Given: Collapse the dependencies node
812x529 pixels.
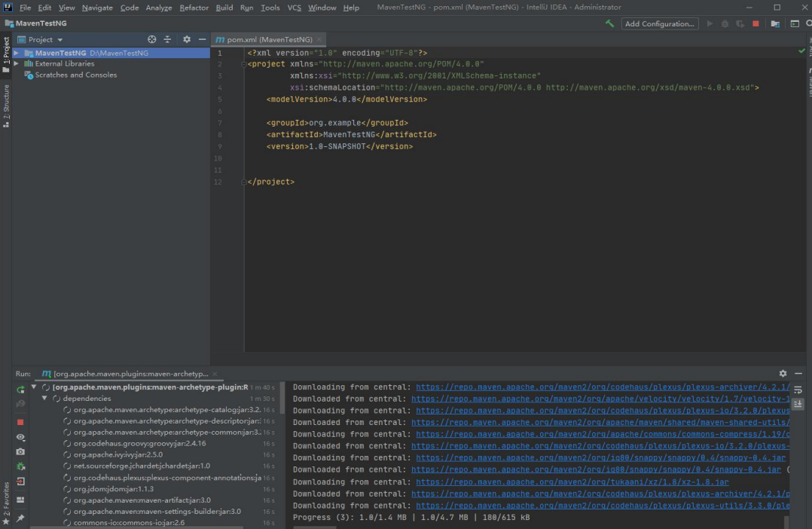Looking at the screenshot, I should pyautogui.click(x=44, y=399).
